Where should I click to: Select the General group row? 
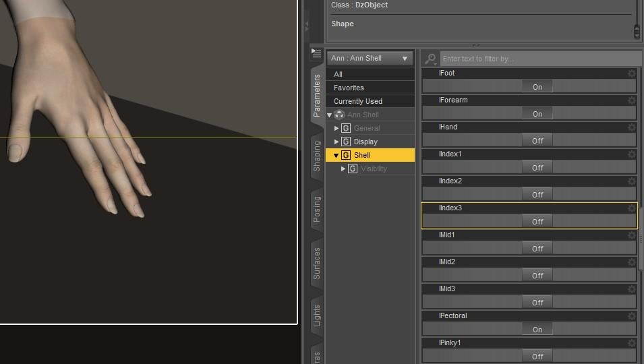coord(370,128)
